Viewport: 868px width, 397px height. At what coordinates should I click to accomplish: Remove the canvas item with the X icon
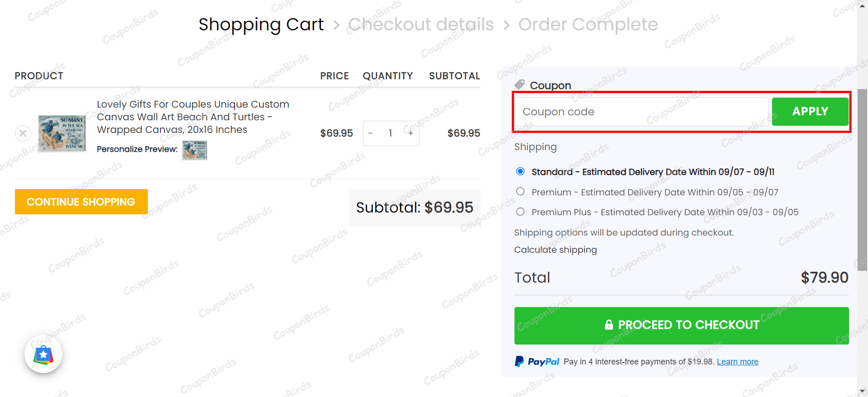(x=23, y=133)
